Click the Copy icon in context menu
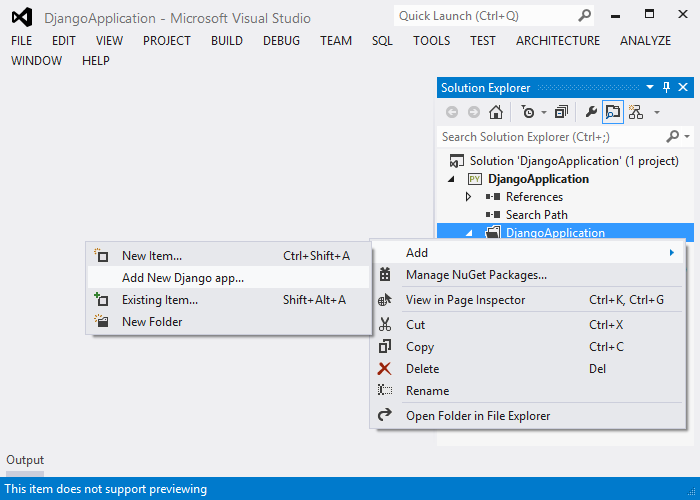 (x=385, y=346)
